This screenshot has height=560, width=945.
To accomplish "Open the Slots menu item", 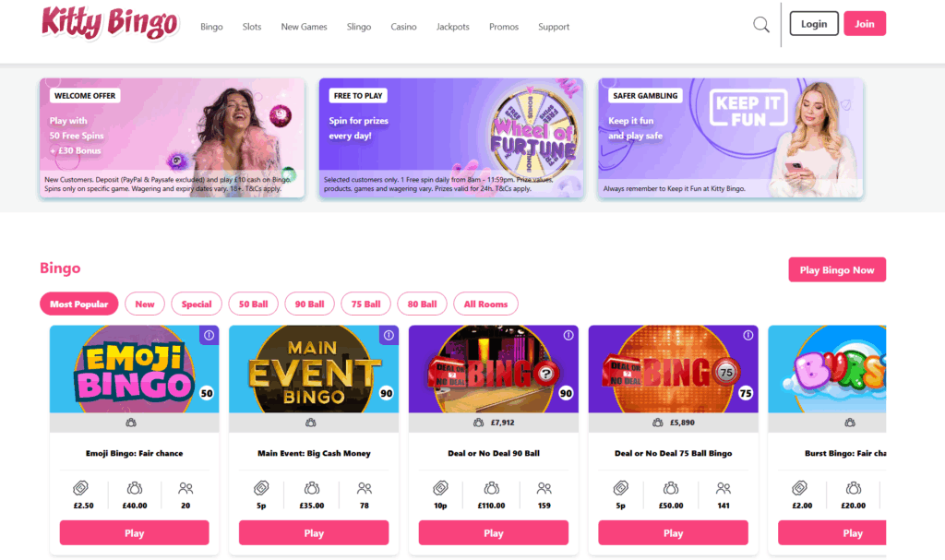I will pyautogui.click(x=252, y=27).
